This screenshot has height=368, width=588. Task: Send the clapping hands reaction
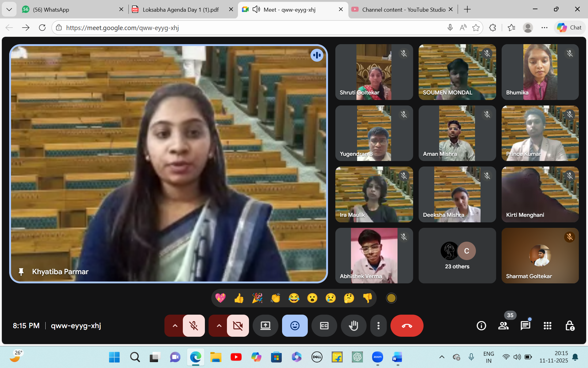(275, 298)
